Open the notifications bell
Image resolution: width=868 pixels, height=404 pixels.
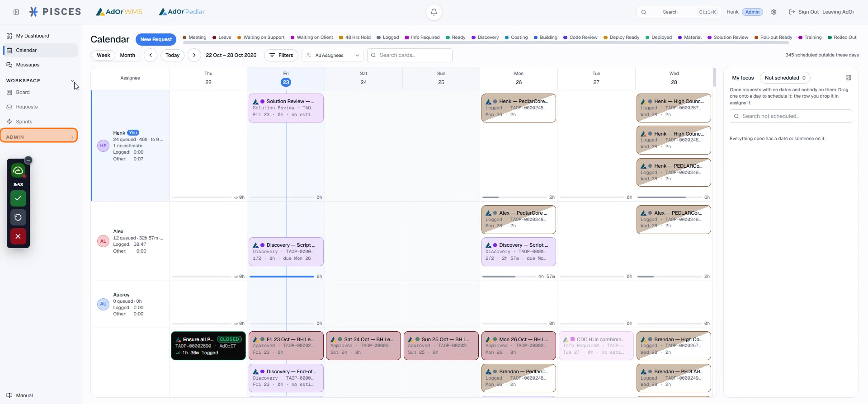pyautogui.click(x=434, y=12)
